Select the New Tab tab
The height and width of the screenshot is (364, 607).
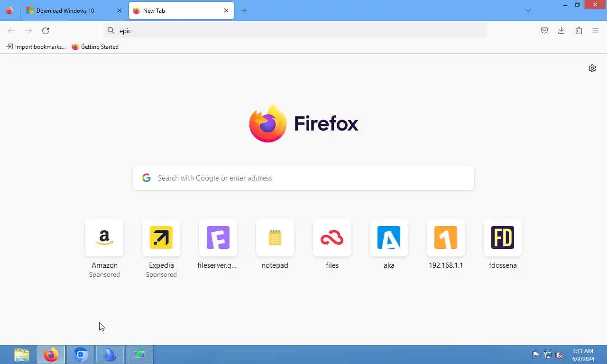tap(181, 10)
